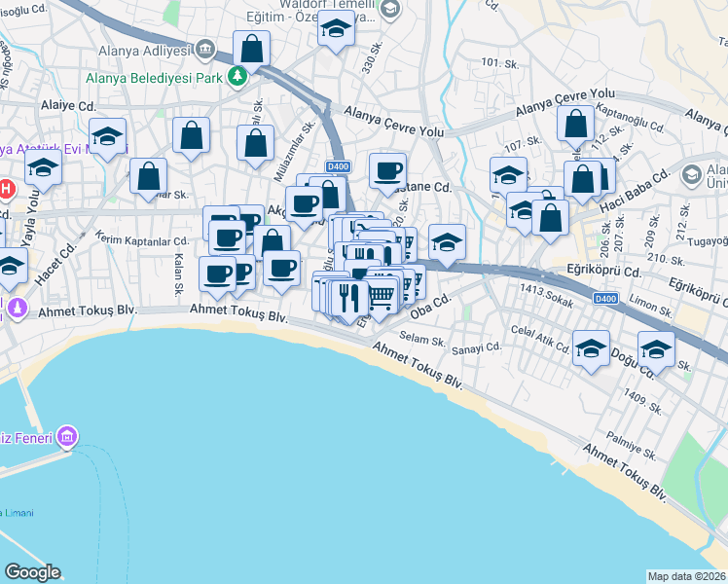Click the Alanya Üniversitesi graduation icon
Screen dimensions: 728x584
point(691,175)
